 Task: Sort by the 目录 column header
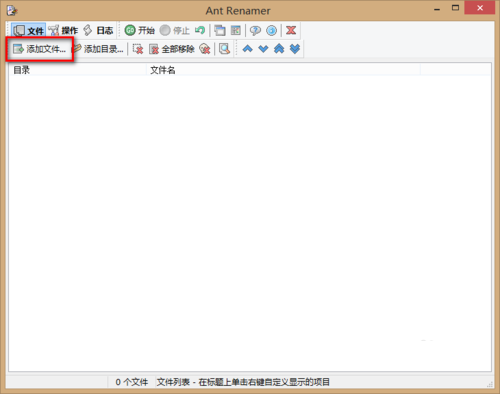(78, 70)
